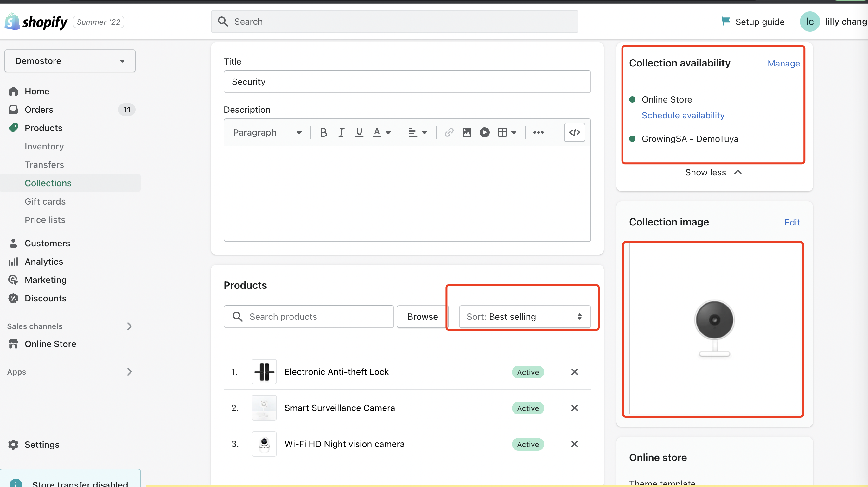Open the insert table dropdown

507,132
